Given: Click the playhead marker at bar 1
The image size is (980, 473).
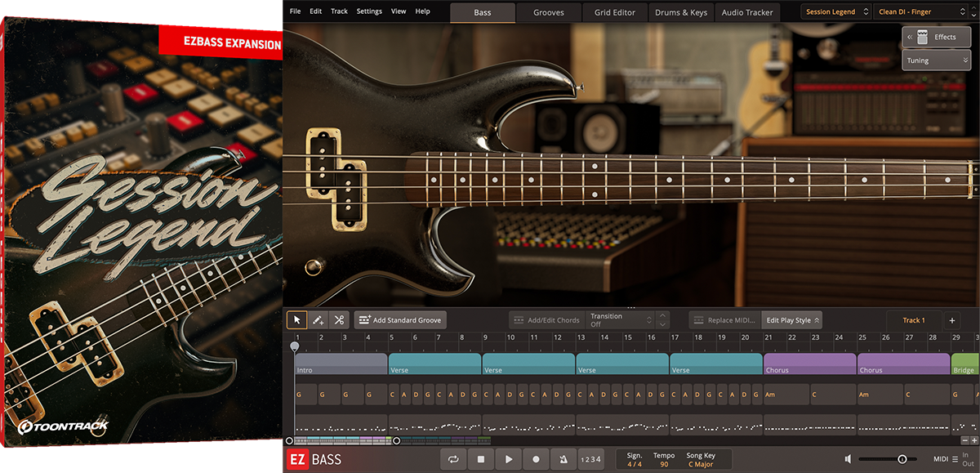Looking at the screenshot, I should (x=295, y=346).
